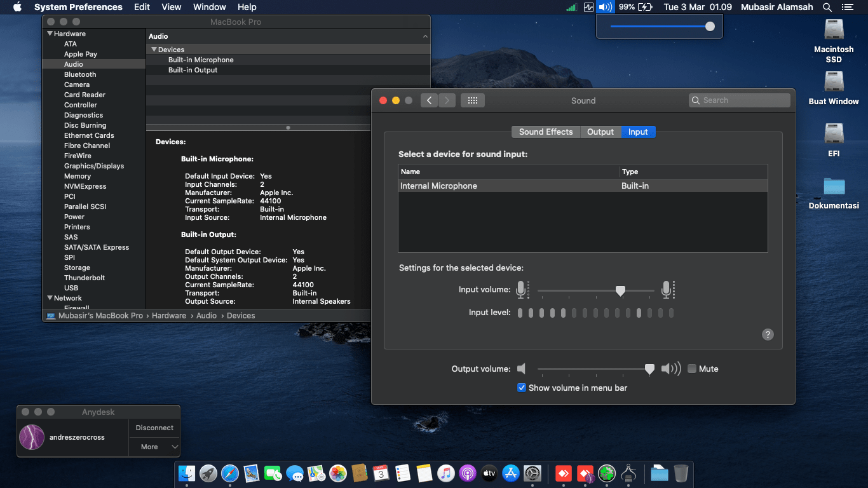The image size is (868, 488).
Task: Click the Mubasir Alamsah user menu
Action: click(x=777, y=7)
